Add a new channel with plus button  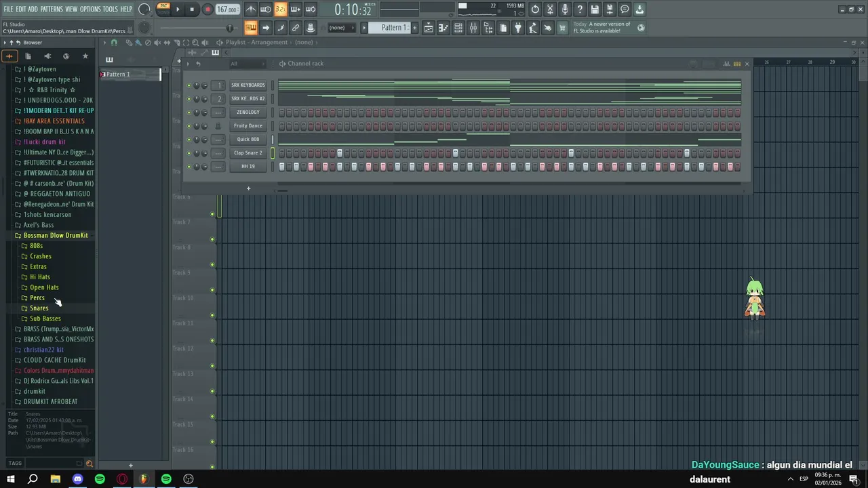[248, 188]
